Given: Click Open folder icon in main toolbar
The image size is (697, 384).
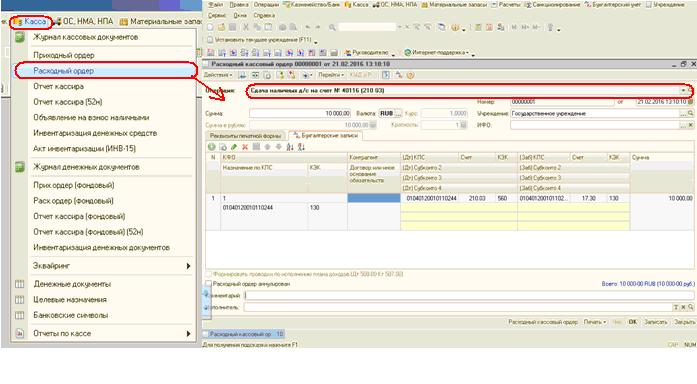Looking at the screenshot, I should point(221,28).
